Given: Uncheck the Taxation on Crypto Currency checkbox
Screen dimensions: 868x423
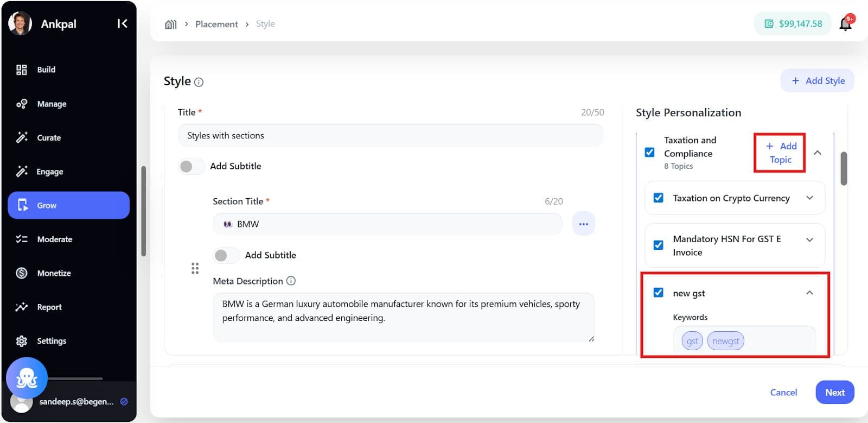Looking at the screenshot, I should tap(658, 198).
